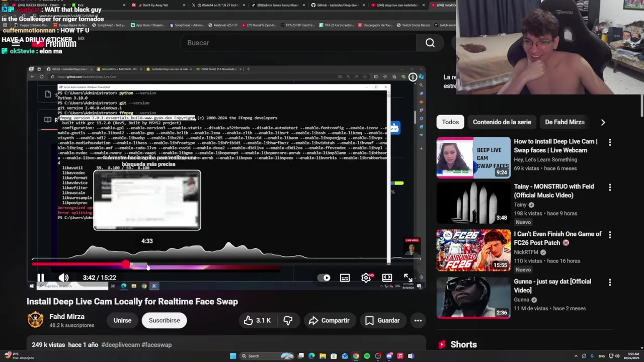Open Gunna just say dat thumbnail

coord(473,298)
